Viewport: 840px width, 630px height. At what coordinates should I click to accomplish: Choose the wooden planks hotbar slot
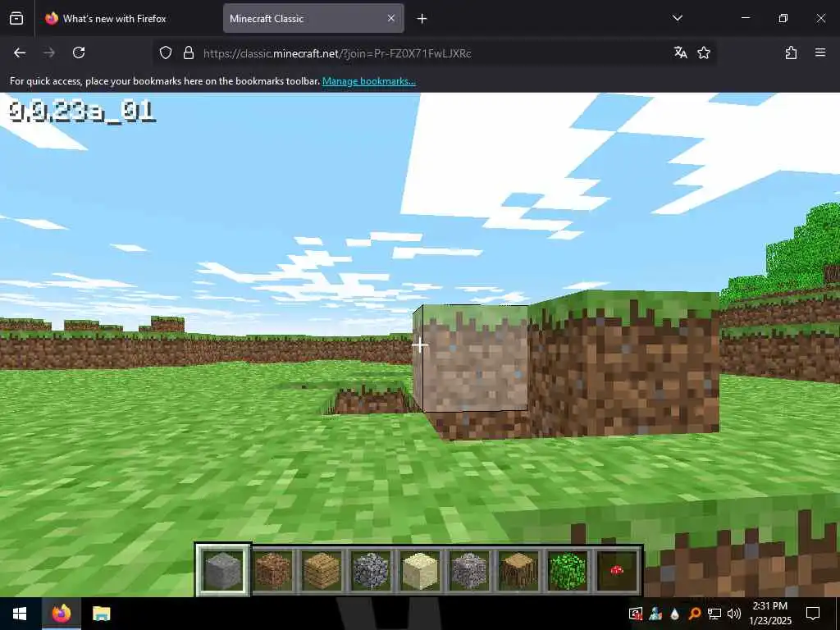322,570
